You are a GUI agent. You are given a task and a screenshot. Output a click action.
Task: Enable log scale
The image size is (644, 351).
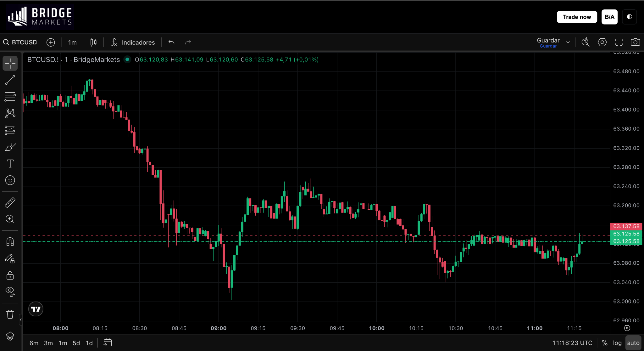click(617, 343)
